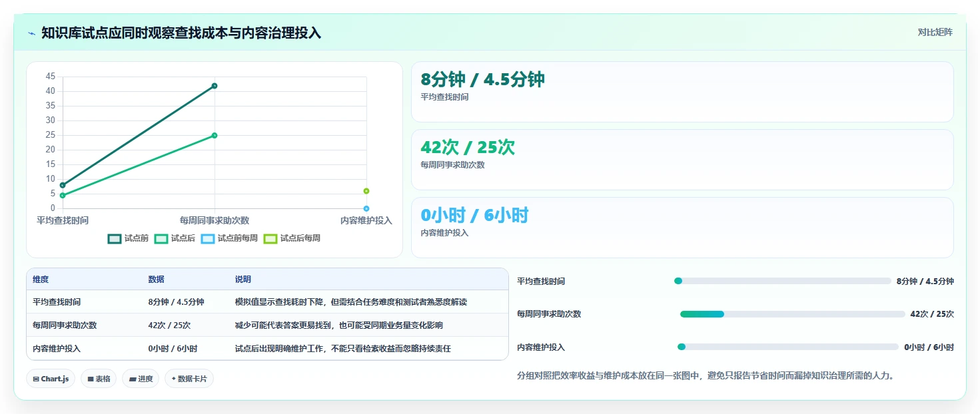Viewport: 980px width, 414px height.
Task: Click the 内容维护投入 cell in the table
Action: [57, 349]
